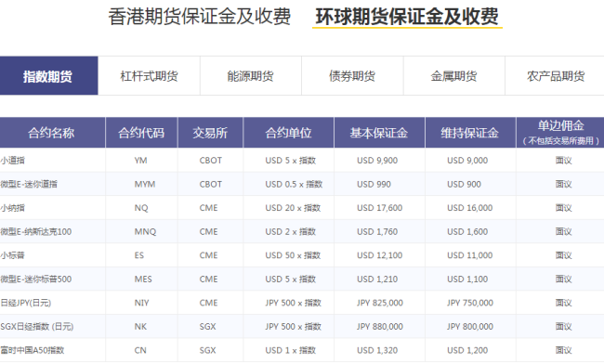Click the USD 20 x 指数 contract unit
Viewport: 604px width, 364px height.
click(293, 208)
